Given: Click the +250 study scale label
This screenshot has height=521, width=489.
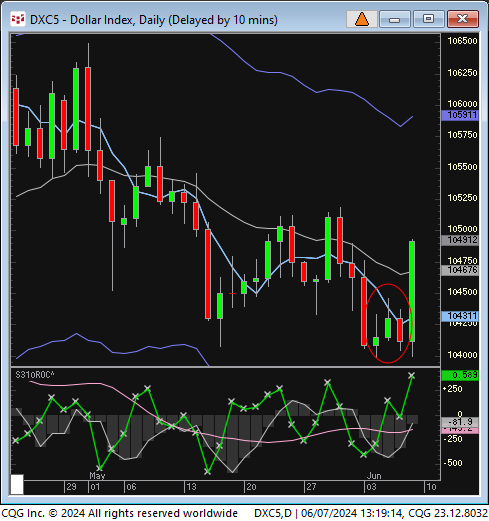Looking at the screenshot, I should [x=453, y=389].
